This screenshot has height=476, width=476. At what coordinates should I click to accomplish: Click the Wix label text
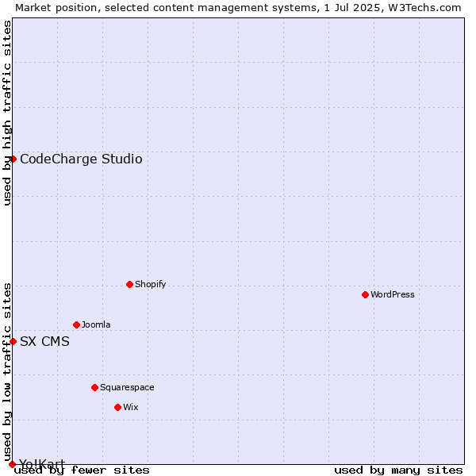131,407
